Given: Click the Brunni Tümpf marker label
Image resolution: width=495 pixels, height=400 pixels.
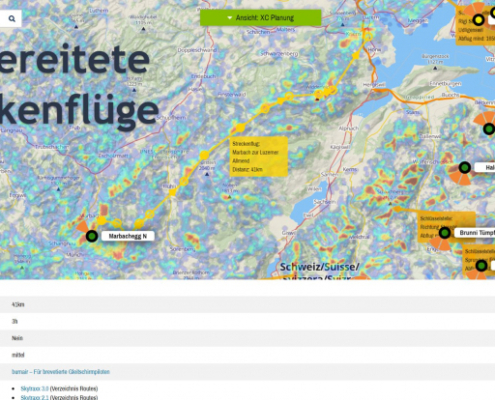Looking at the screenshot, I should pos(476,233).
